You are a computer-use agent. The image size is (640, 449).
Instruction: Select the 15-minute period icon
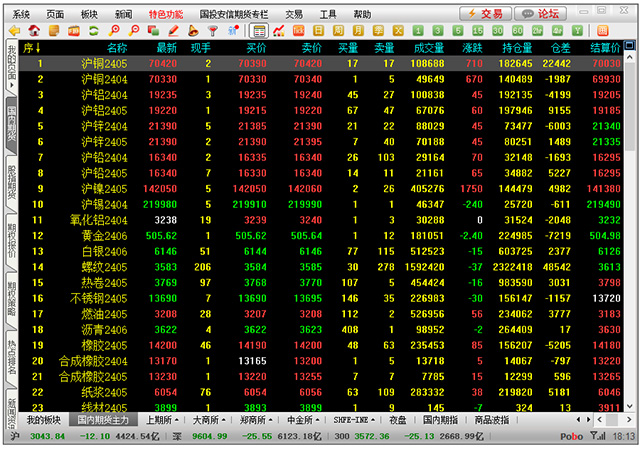click(x=479, y=31)
